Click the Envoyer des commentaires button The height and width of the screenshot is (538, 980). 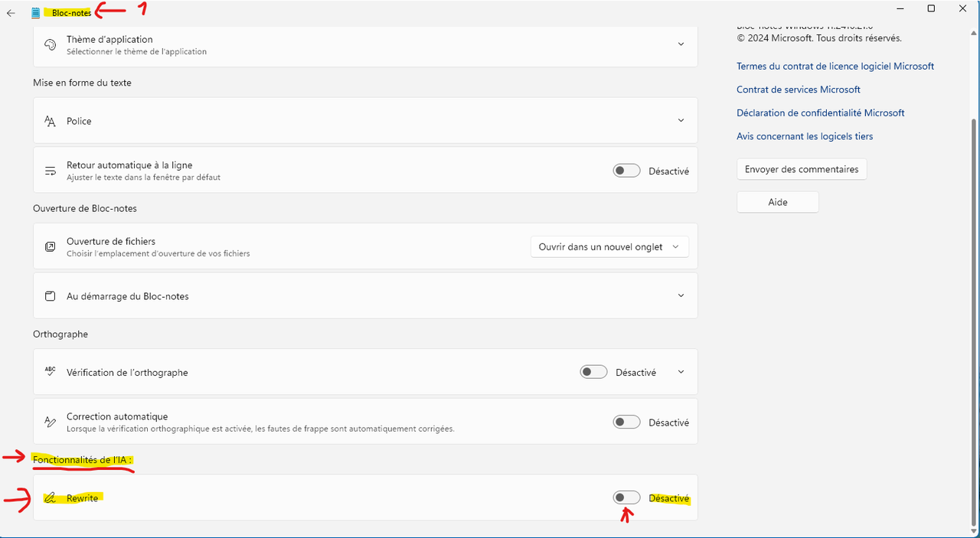(802, 169)
